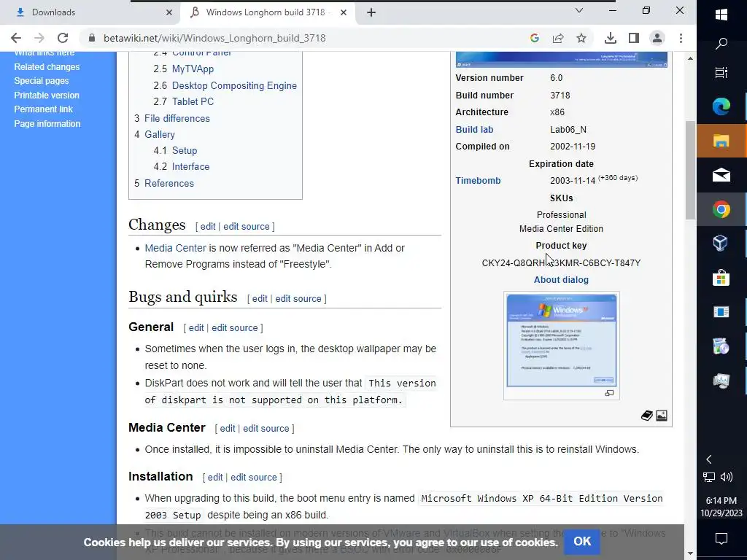
Task: Open network status tray icon
Action: [709, 477]
